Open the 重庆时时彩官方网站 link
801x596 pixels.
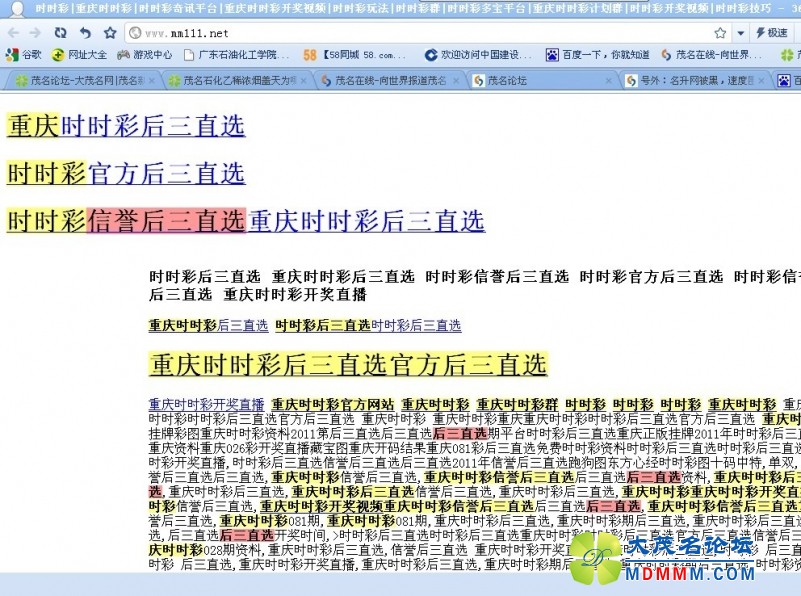pos(333,404)
